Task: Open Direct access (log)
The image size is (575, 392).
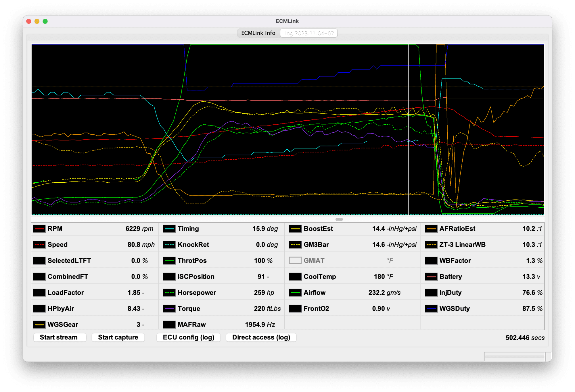Action: point(261,337)
